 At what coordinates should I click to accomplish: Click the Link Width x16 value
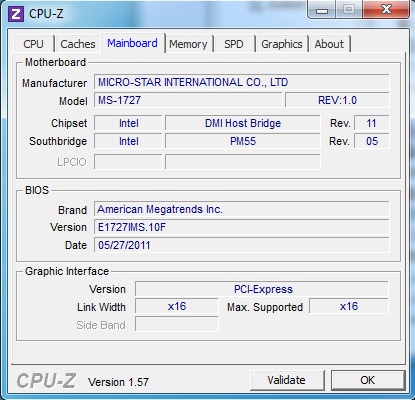177,306
